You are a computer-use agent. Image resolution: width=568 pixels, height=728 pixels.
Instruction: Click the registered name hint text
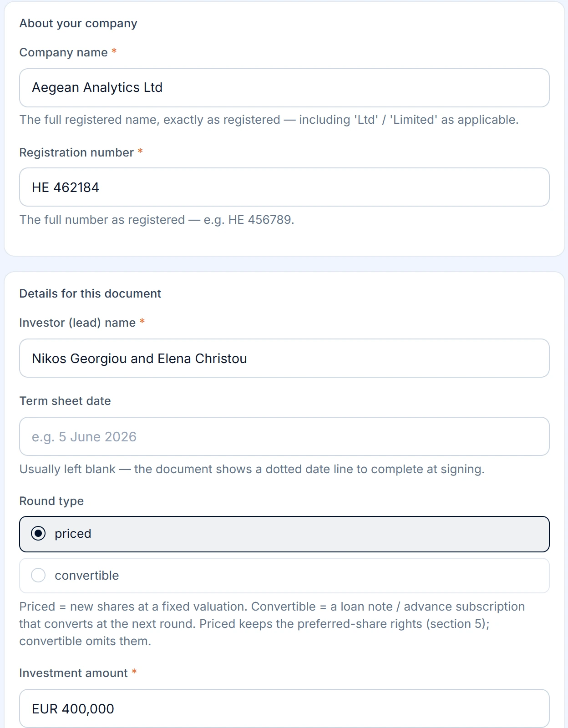(269, 120)
